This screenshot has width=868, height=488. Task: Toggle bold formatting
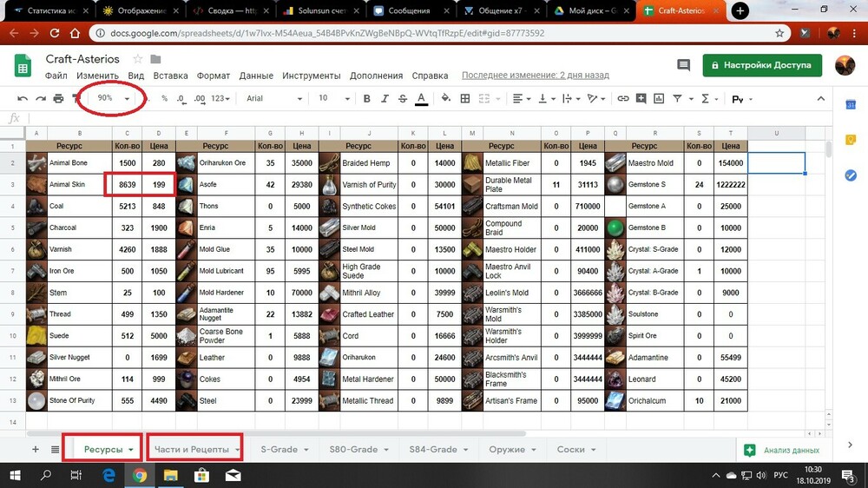coord(367,98)
